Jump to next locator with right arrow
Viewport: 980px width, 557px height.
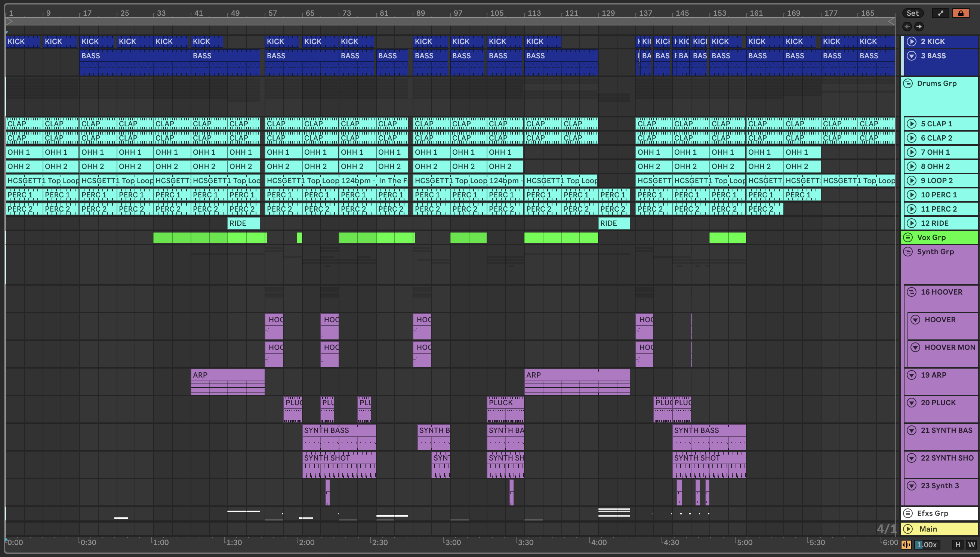pyautogui.click(x=919, y=27)
